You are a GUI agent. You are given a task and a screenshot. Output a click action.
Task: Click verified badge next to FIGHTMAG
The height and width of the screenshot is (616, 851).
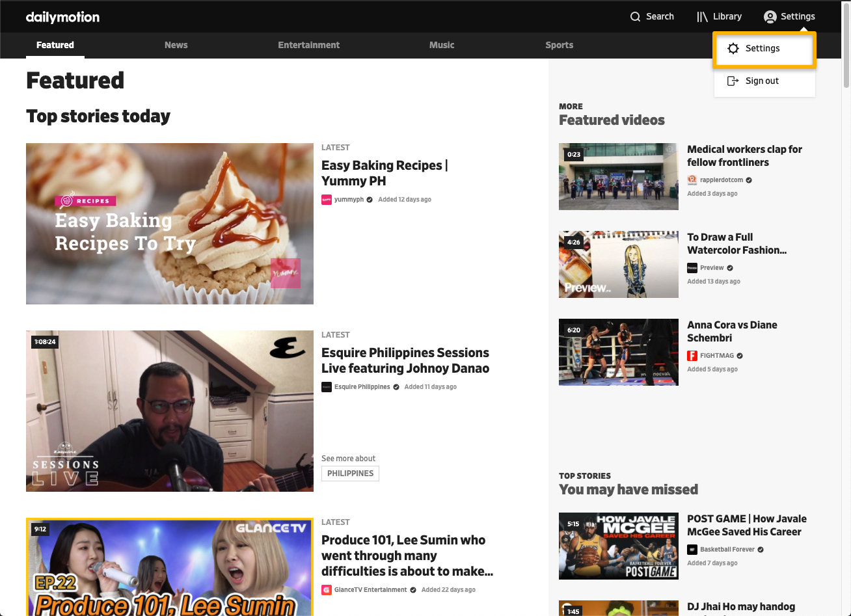(740, 356)
